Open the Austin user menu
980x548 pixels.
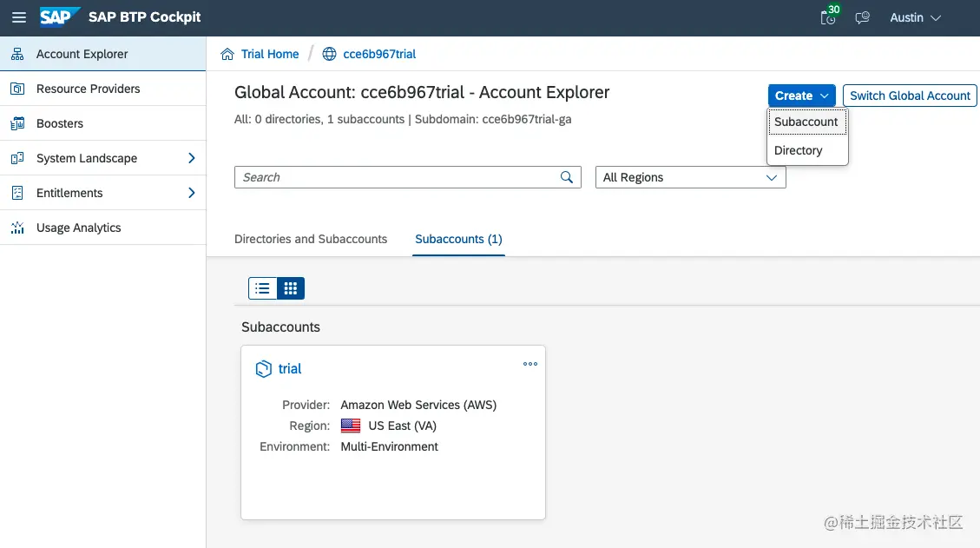(915, 17)
